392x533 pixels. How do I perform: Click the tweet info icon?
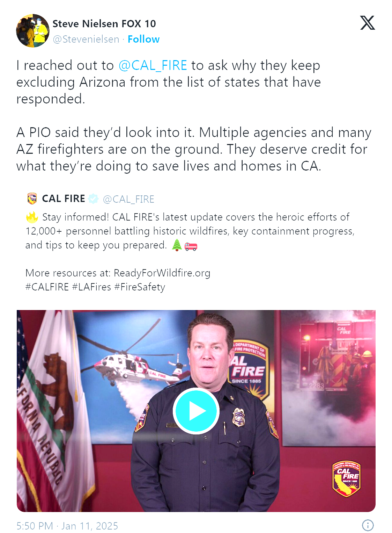click(x=368, y=525)
